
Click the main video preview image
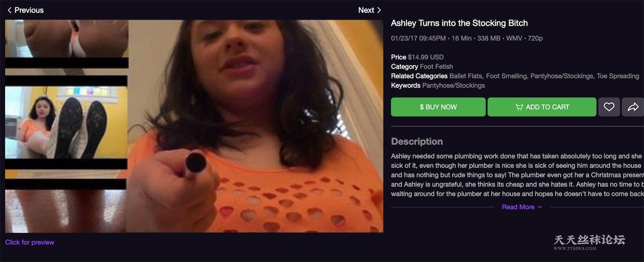[x=194, y=126]
